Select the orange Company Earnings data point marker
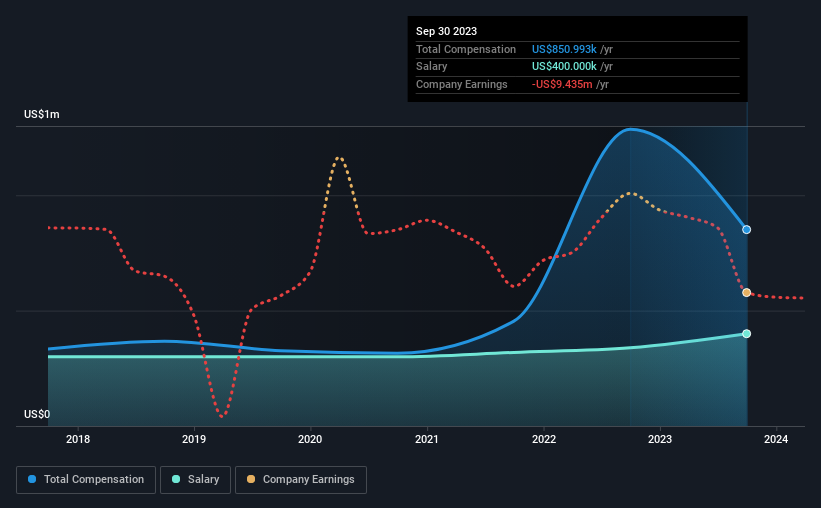Viewport: 821px width, 508px height. pos(747,293)
